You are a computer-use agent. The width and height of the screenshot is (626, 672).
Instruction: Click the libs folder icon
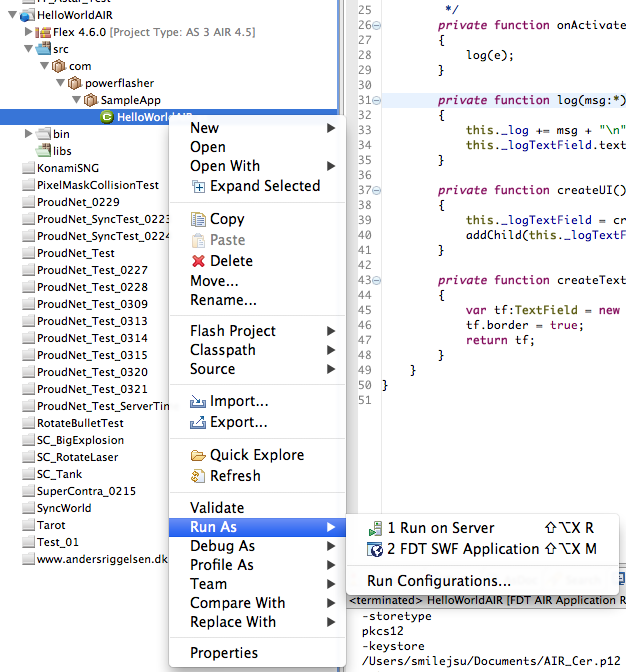pyautogui.click(x=44, y=151)
